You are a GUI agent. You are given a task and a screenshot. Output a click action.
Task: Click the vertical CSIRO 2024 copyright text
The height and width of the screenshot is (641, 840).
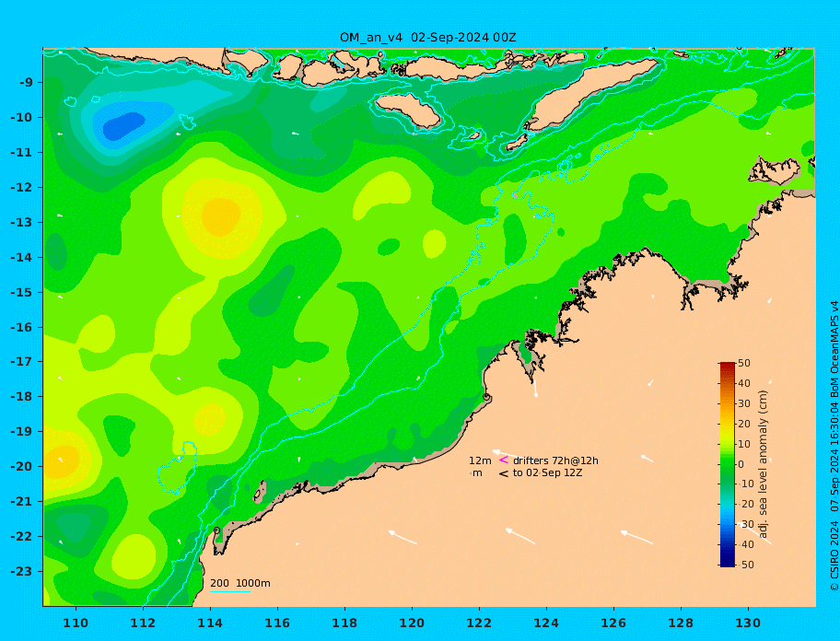[x=834, y=446]
